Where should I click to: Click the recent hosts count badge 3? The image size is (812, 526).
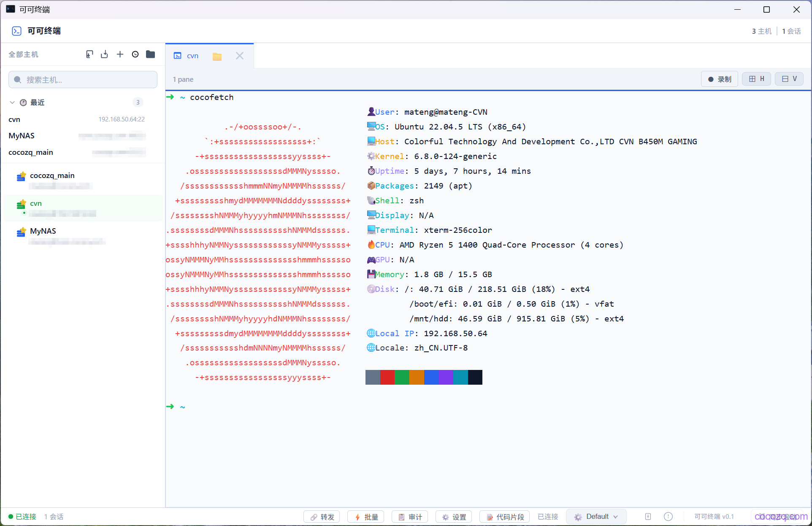pyautogui.click(x=138, y=103)
